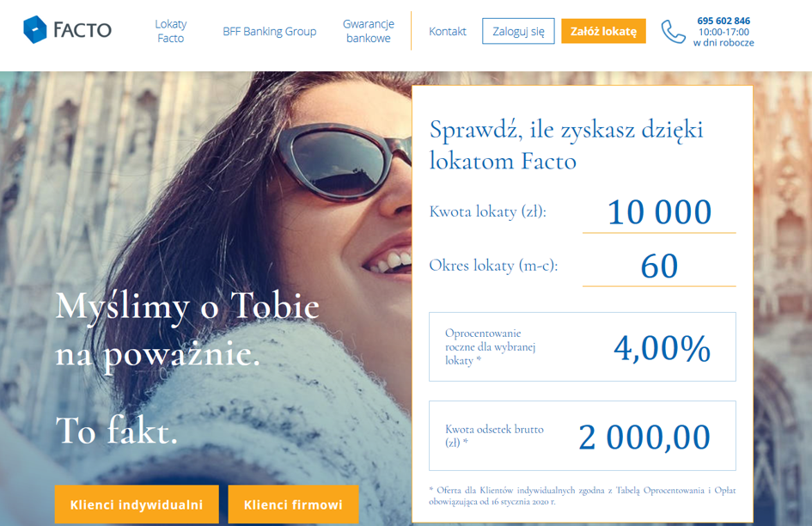This screenshot has height=526, width=812.
Task: Click the 4,00% annual interest rate box
Action: click(582, 346)
